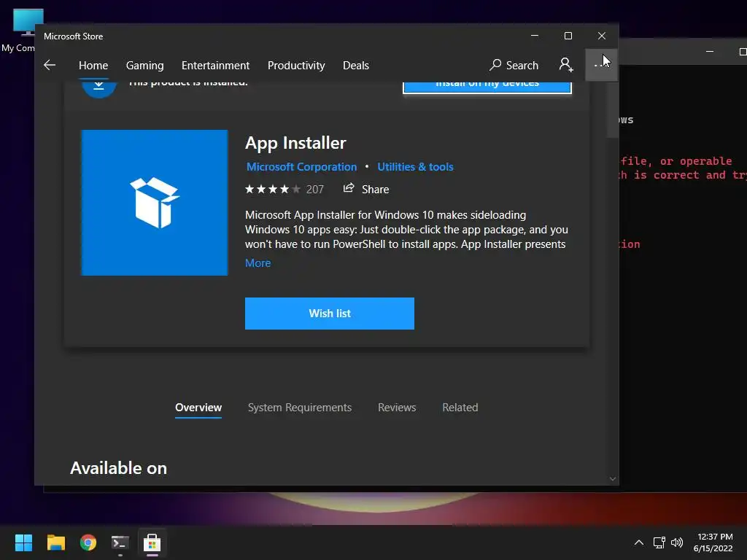The width and height of the screenshot is (747, 560).
Task: Click the Share icon
Action: tap(349, 188)
